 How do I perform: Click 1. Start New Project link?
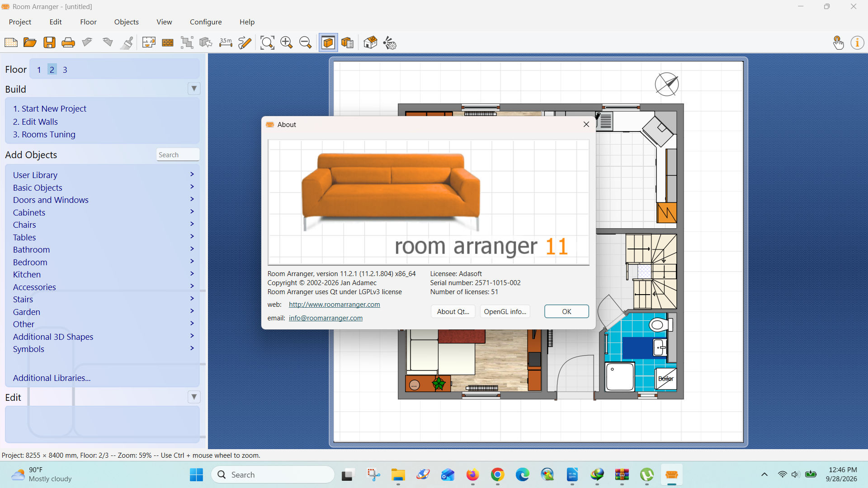(x=49, y=108)
